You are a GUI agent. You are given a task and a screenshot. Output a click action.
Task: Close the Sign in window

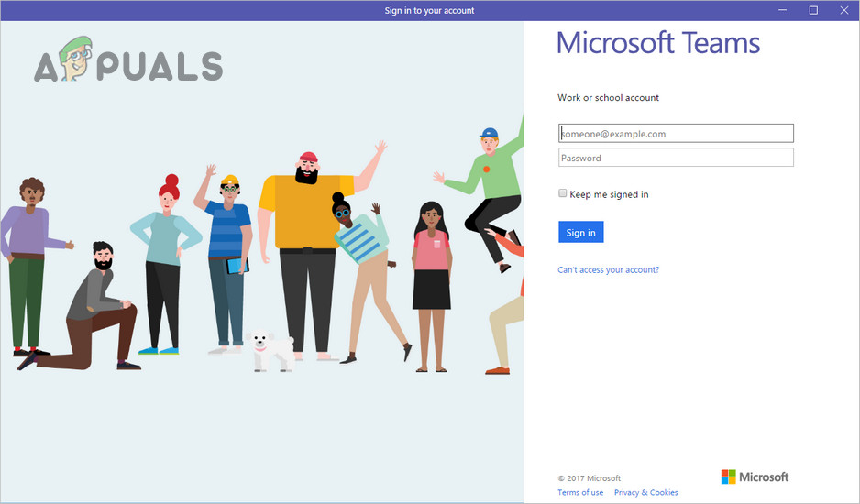click(x=844, y=10)
